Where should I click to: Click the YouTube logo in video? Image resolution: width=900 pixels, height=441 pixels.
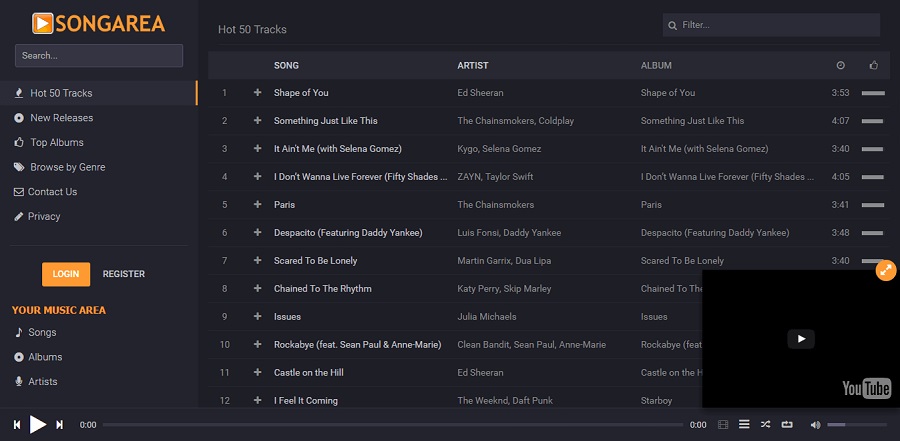[x=866, y=389]
